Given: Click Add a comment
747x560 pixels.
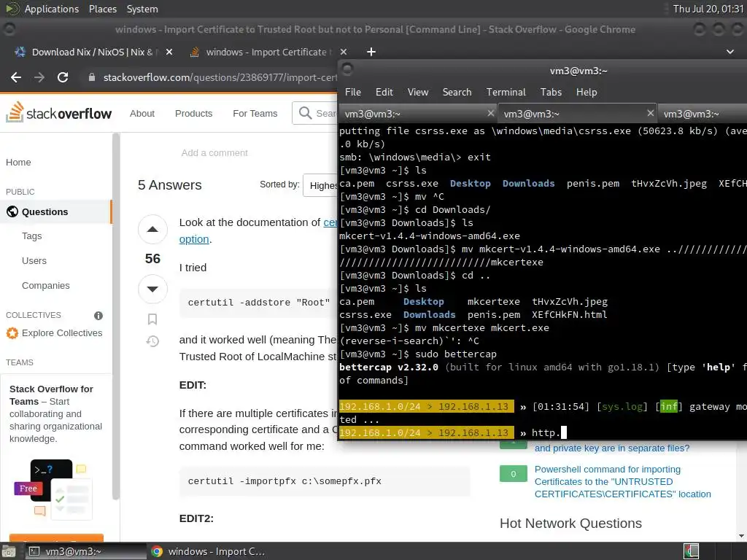Looking at the screenshot, I should coord(214,153).
